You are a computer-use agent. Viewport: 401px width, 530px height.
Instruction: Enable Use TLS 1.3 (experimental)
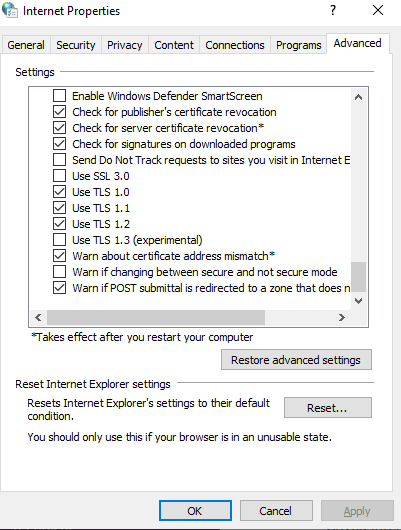coord(60,240)
